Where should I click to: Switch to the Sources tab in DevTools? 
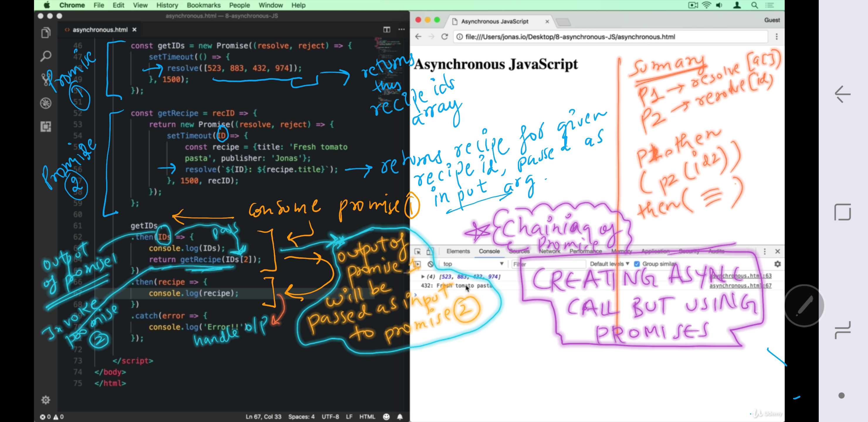(519, 251)
